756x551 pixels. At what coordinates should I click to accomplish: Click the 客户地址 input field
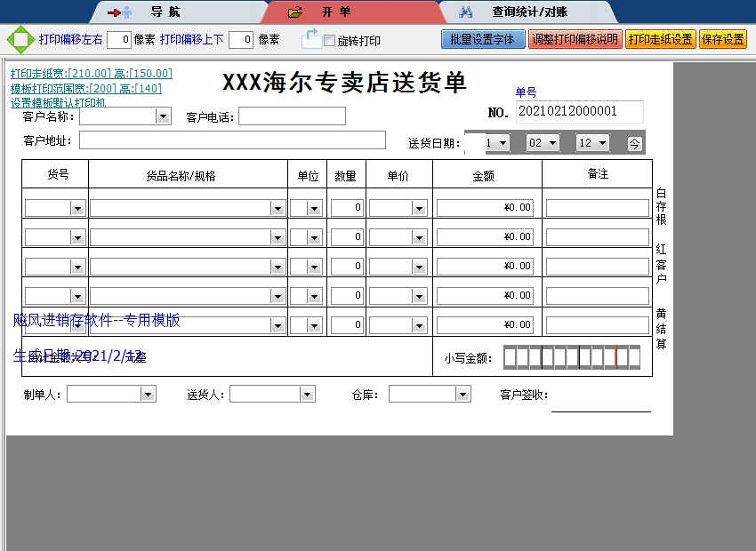[x=232, y=140]
